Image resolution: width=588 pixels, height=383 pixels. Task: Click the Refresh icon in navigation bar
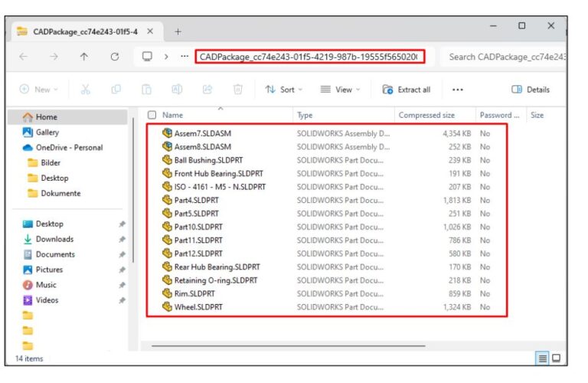(x=115, y=57)
